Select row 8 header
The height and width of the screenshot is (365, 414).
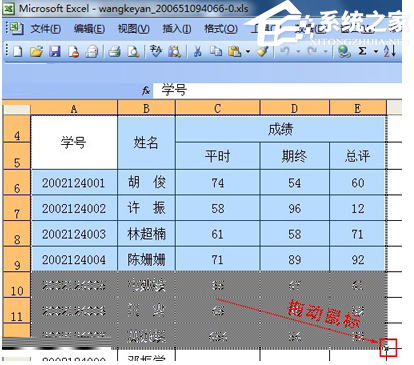[x=17, y=234]
